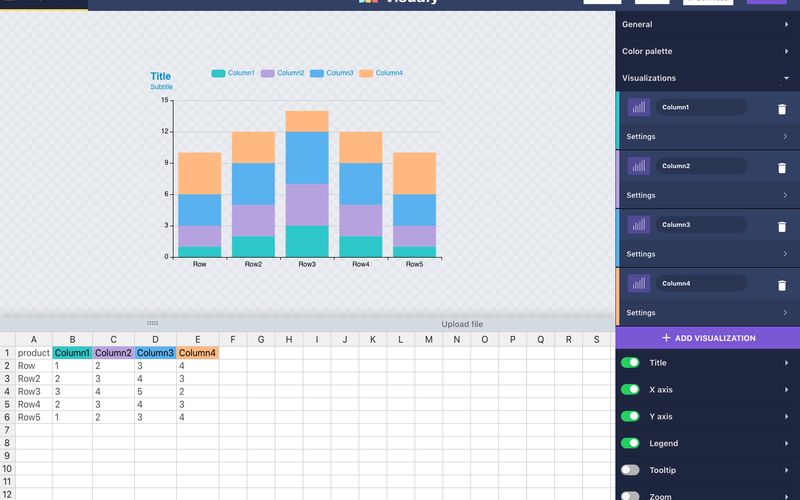
Task: Disable the Legend toggle switch
Action: (x=630, y=443)
